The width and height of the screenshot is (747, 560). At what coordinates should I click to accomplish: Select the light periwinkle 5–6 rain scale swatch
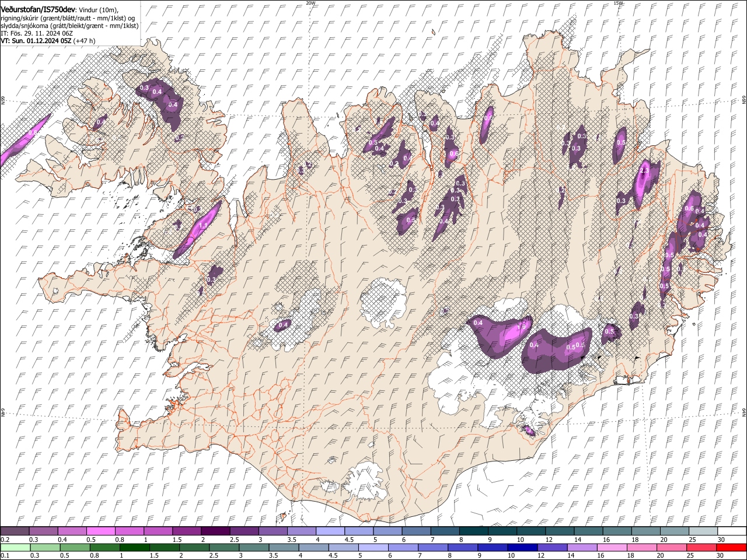pos(373,548)
